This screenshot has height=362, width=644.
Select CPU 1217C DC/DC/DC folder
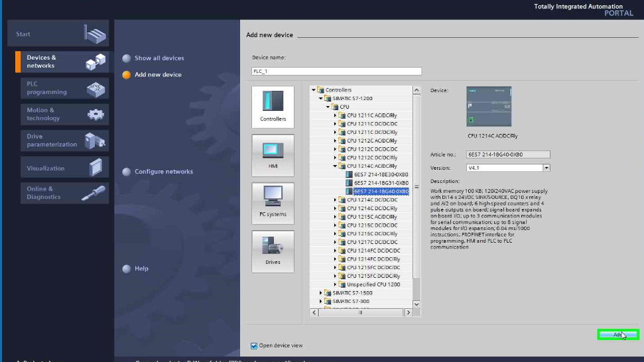coord(372,242)
